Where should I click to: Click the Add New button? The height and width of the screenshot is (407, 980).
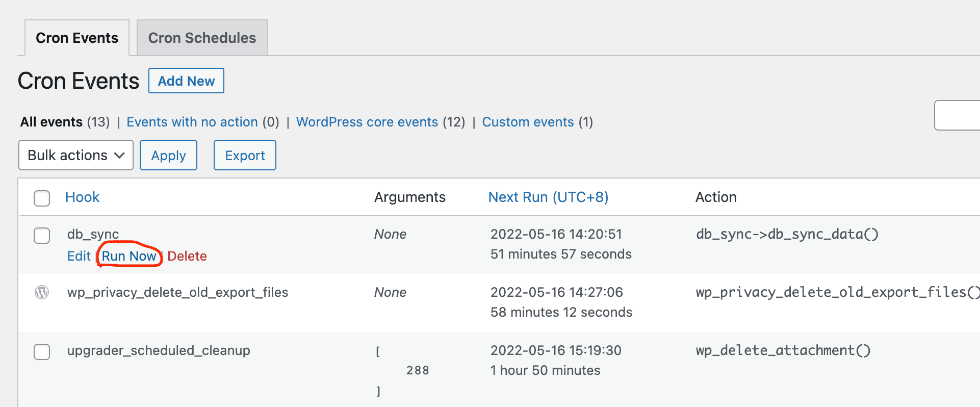(186, 81)
